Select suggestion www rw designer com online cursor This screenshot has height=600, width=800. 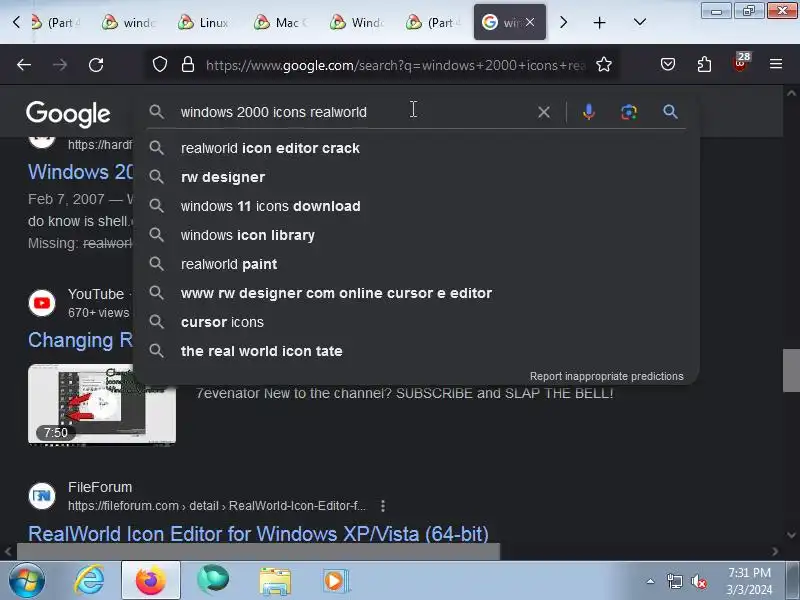(x=416, y=293)
